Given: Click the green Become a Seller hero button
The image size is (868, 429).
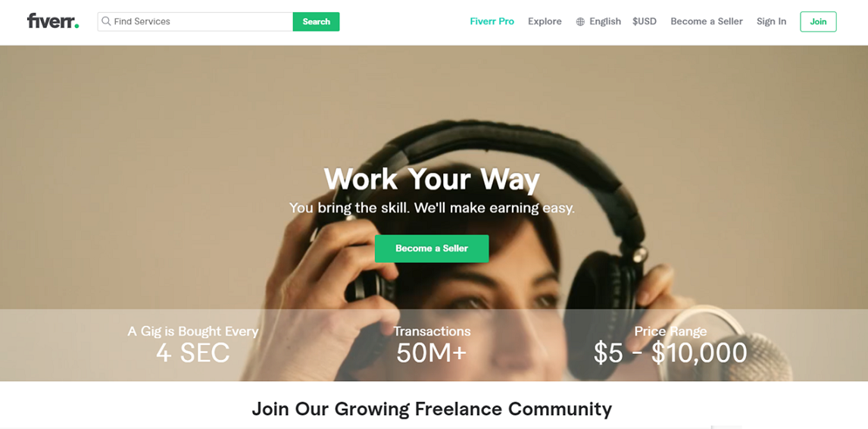Looking at the screenshot, I should click(432, 249).
